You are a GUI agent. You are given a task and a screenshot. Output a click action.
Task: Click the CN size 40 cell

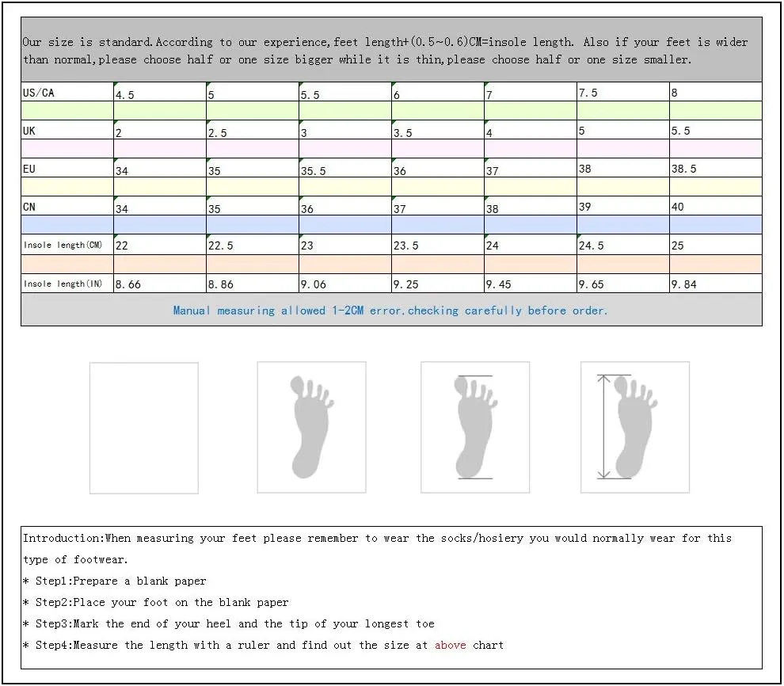(x=716, y=206)
